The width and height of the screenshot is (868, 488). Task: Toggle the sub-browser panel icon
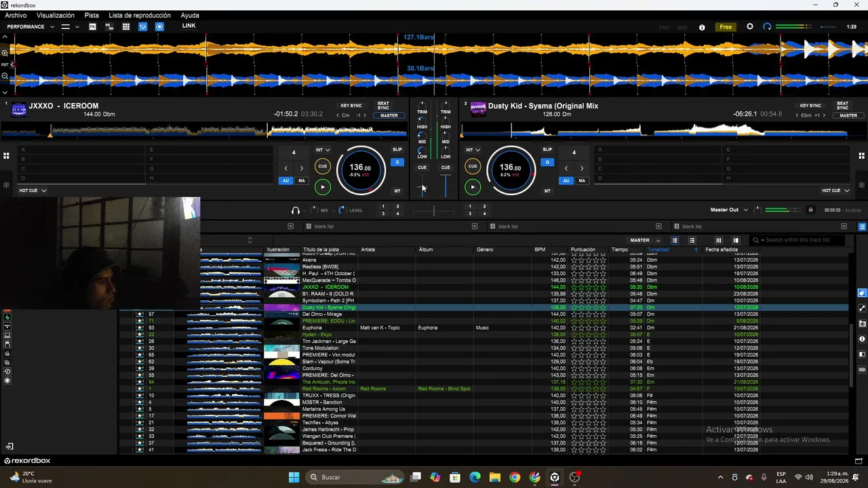pyautogui.click(x=736, y=241)
